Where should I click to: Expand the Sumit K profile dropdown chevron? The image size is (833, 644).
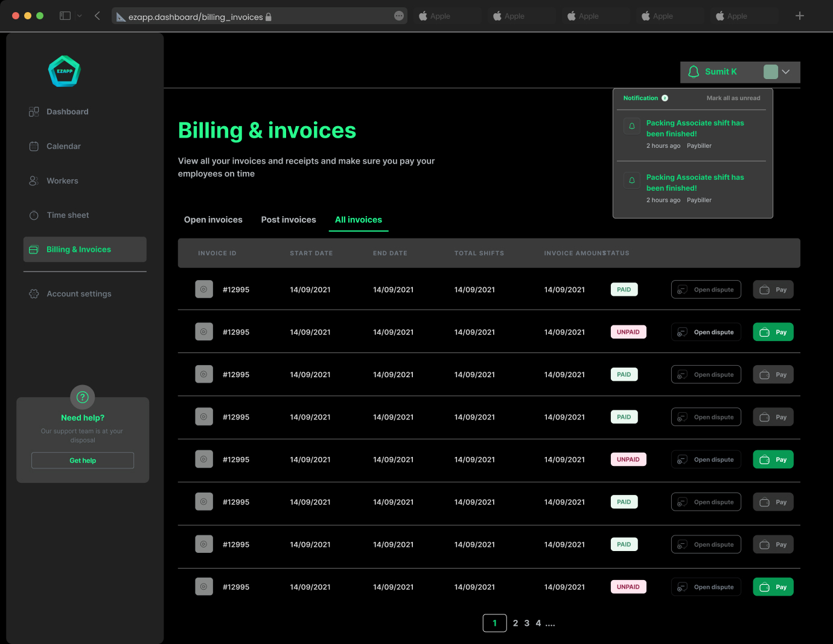click(785, 72)
